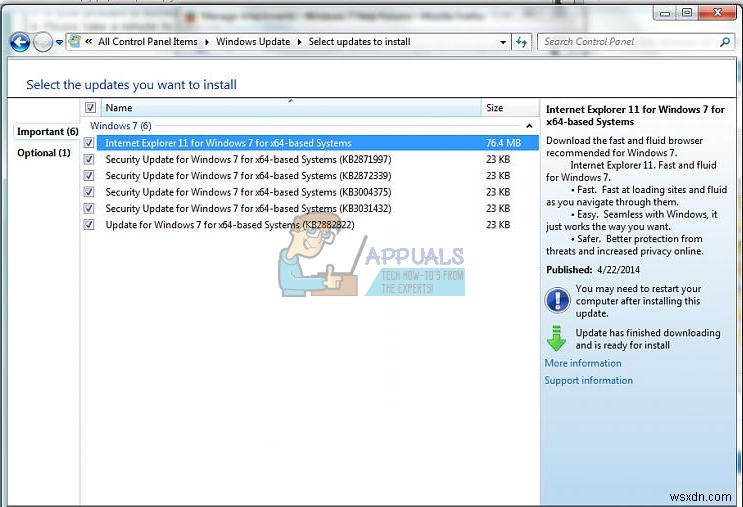Open the More information link
This screenshot has height=507, width=743.
tap(583, 363)
